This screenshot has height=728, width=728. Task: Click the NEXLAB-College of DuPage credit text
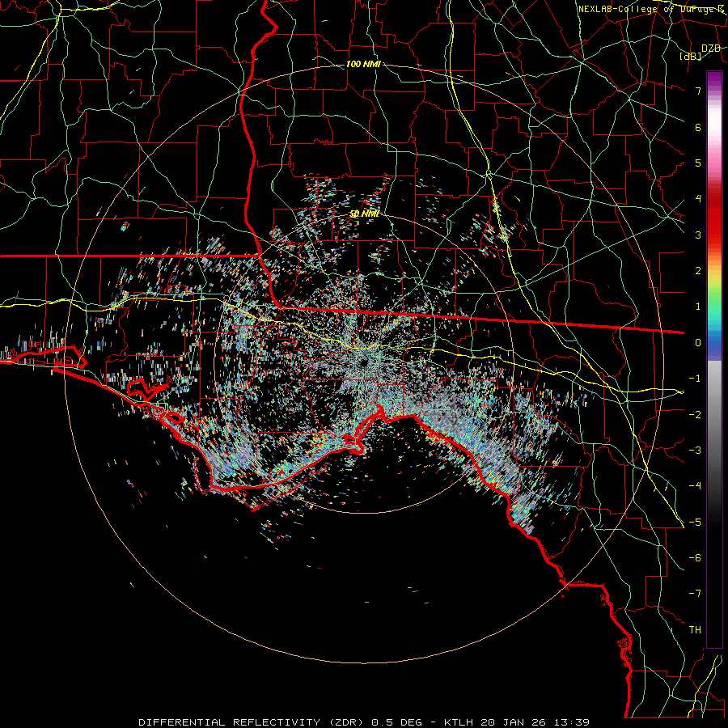(x=650, y=9)
